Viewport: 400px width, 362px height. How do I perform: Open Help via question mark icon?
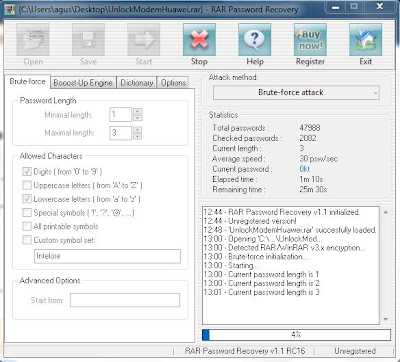pyautogui.click(x=255, y=40)
